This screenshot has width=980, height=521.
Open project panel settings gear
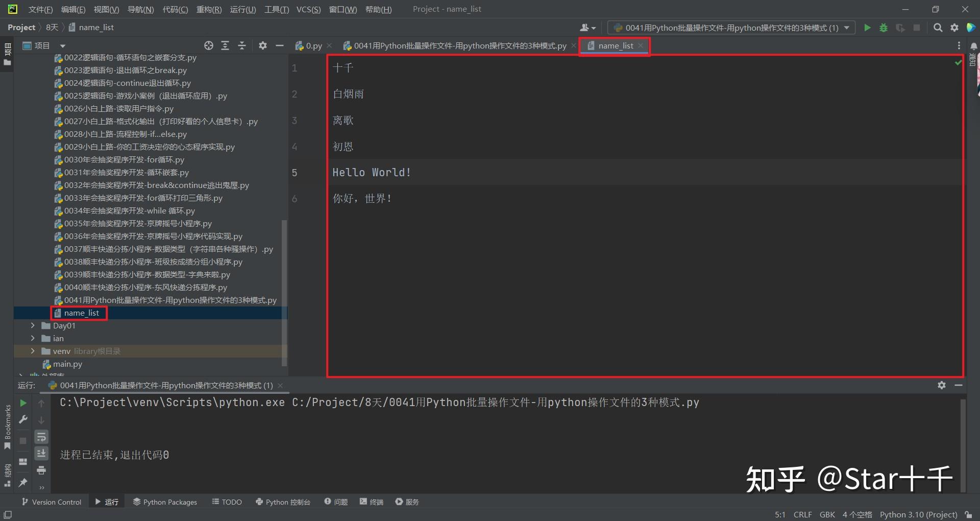click(x=263, y=45)
